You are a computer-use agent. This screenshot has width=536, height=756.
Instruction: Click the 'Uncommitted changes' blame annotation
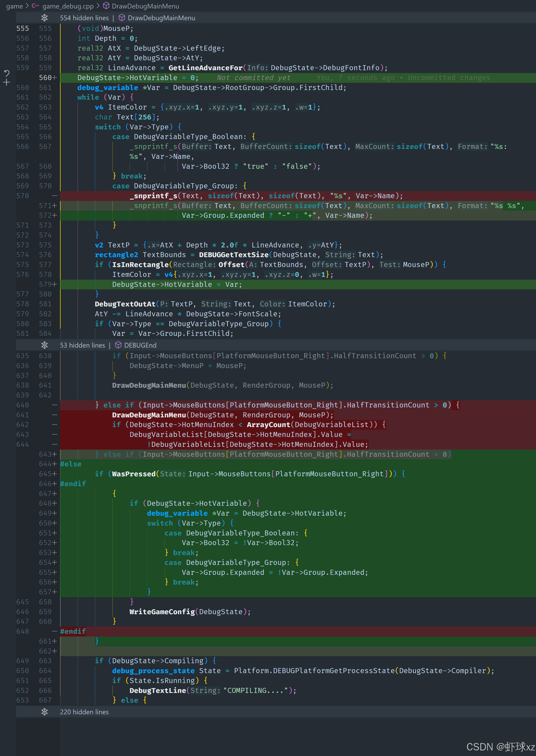click(449, 78)
